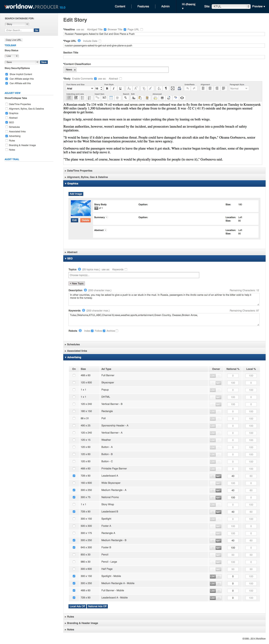Collapse the SEO section header
Viewport: 269px width, 644px height.
[164, 259]
